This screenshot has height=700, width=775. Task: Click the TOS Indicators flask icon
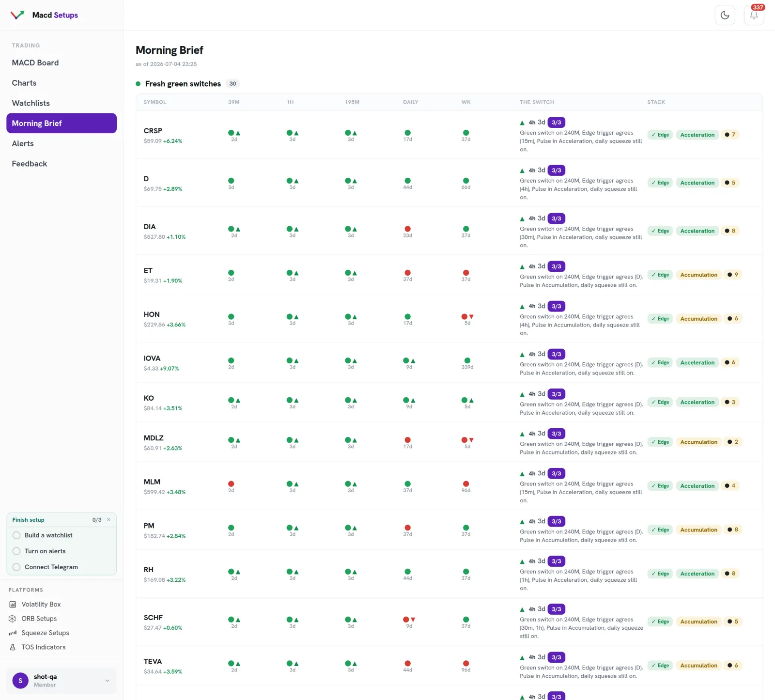pos(13,647)
